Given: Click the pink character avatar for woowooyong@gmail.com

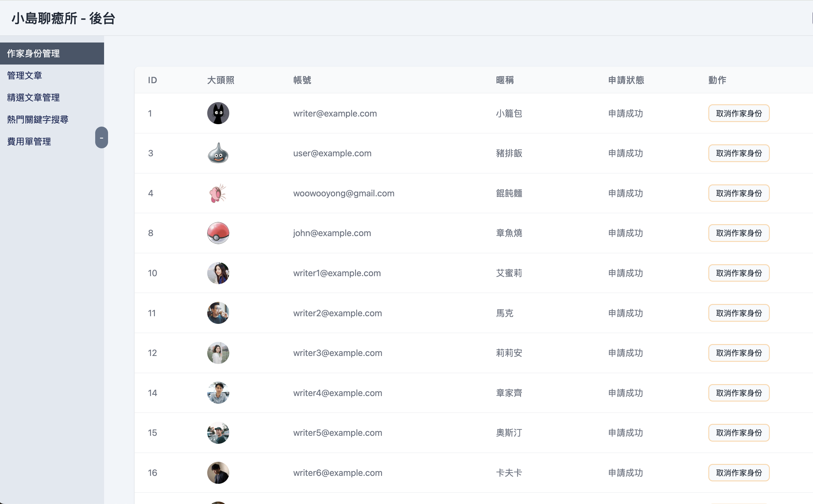Looking at the screenshot, I should click(x=218, y=193).
